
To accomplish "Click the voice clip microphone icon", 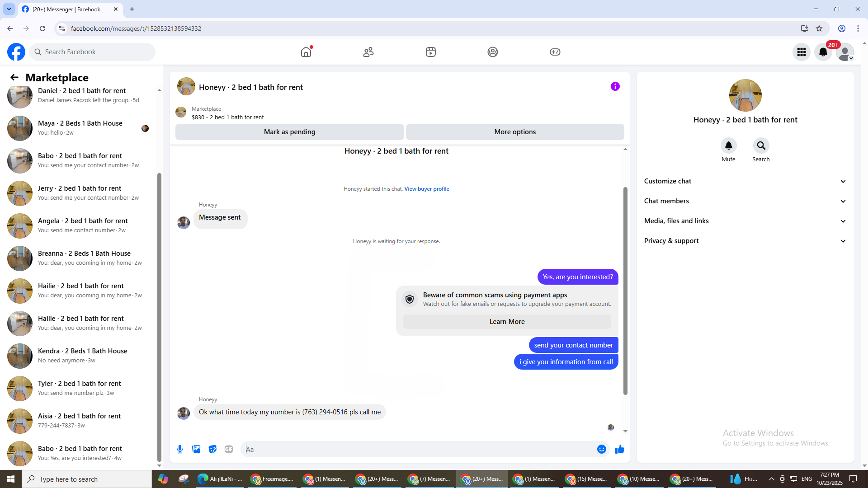I will (180, 449).
